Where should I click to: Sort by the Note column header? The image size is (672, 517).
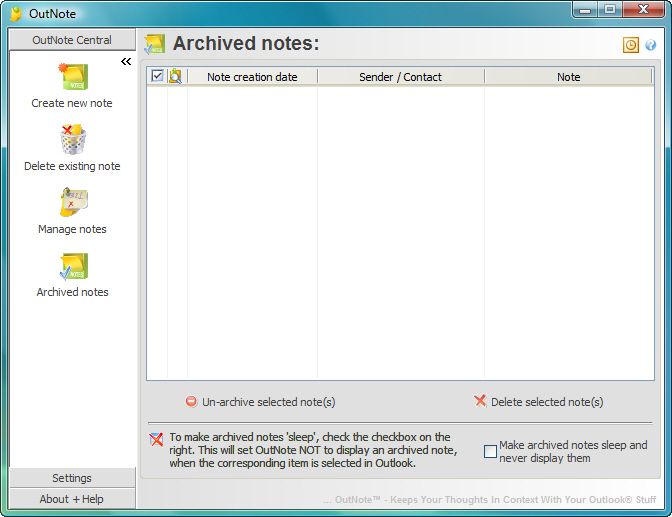tap(568, 77)
